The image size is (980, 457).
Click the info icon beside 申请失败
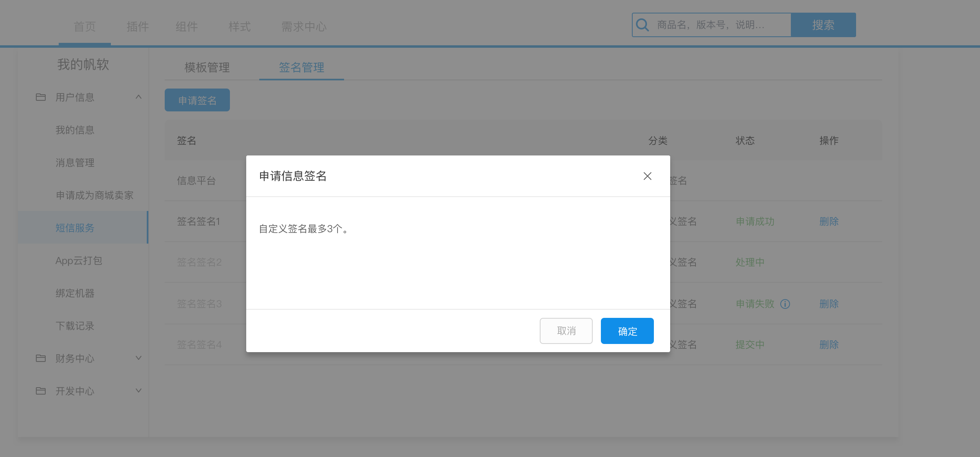click(x=785, y=304)
